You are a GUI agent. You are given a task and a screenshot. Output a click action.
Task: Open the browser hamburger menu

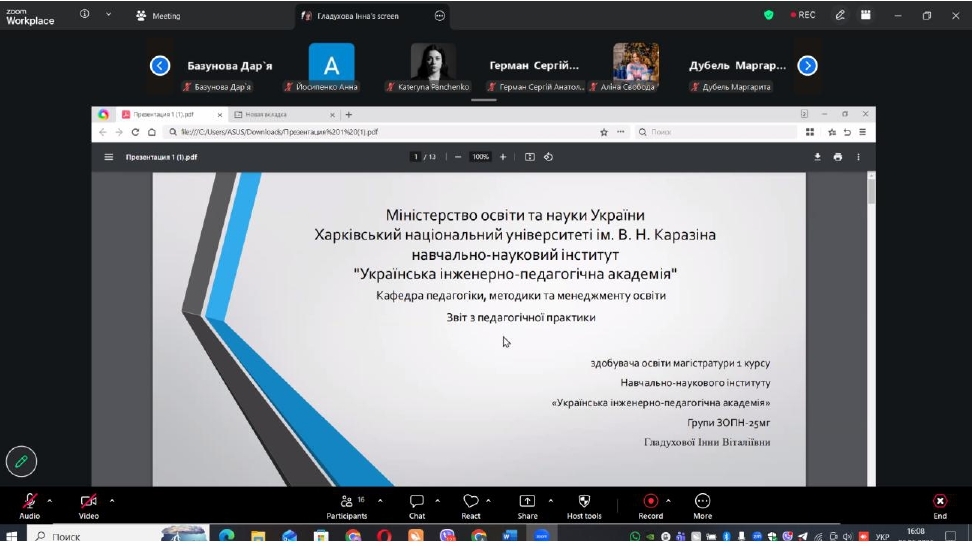pyautogui.click(x=862, y=132)
